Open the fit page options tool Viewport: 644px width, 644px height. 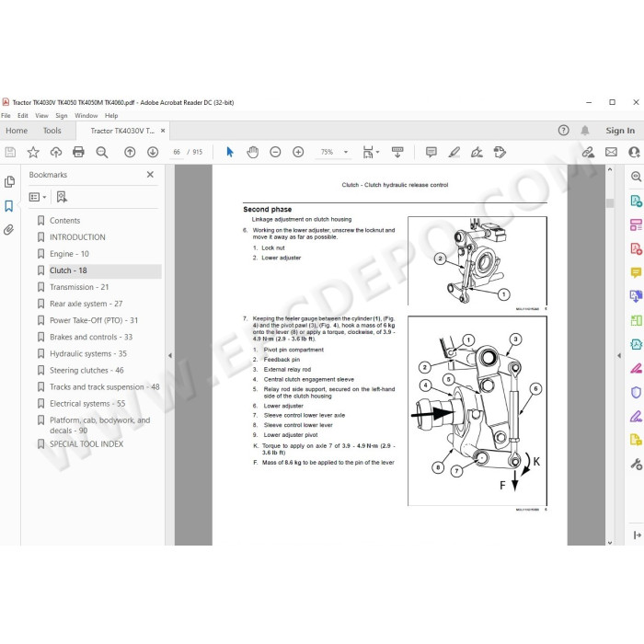(x=371, y=153)
